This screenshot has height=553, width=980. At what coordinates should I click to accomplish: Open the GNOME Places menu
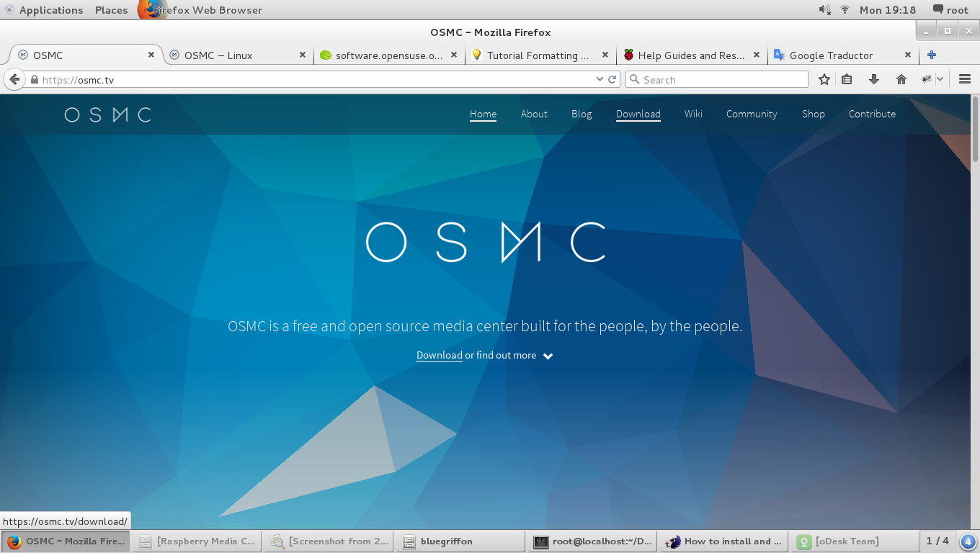click(111, 10)
